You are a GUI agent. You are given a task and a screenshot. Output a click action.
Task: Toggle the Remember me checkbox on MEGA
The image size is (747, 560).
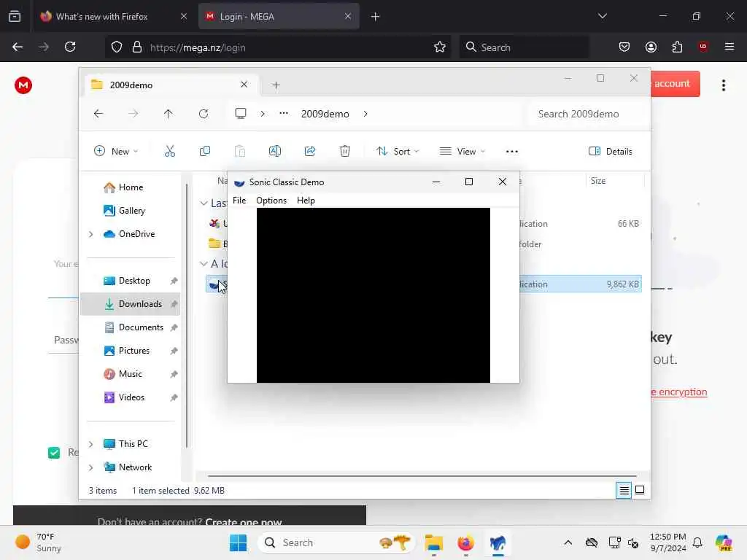click(54, 452)
